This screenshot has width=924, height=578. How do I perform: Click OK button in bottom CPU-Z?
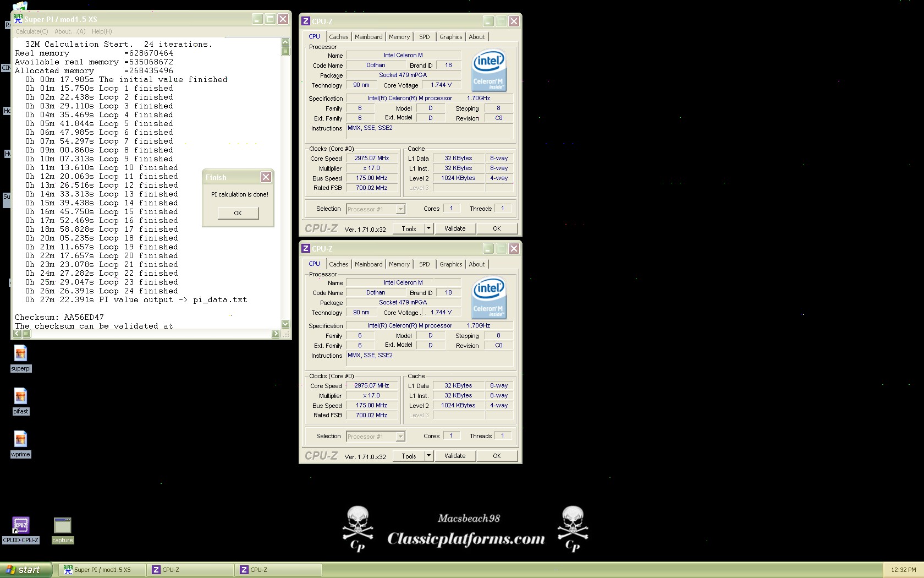[x=497, y=456]
